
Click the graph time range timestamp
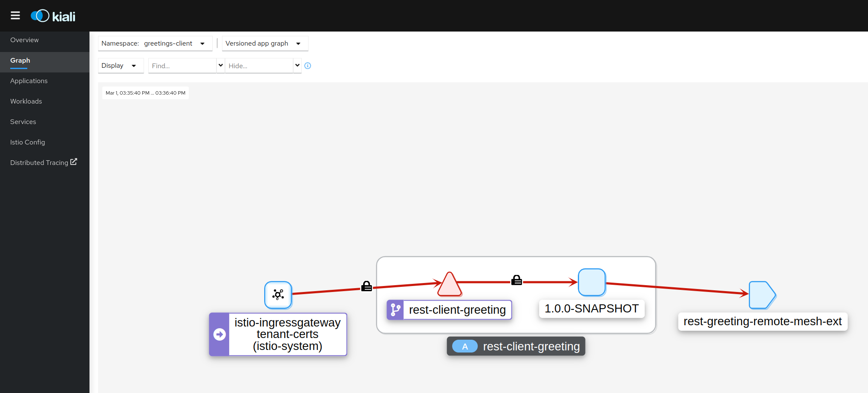(145, 93)
